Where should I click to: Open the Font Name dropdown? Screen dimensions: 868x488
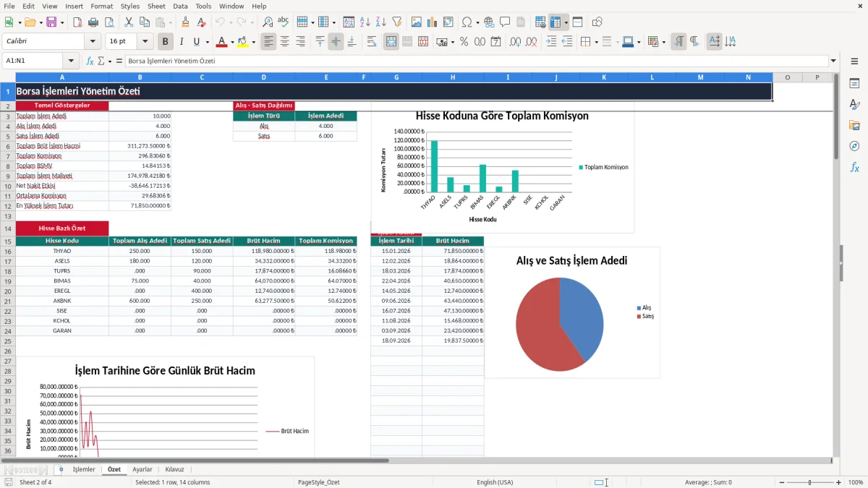(x=92, y=42)
